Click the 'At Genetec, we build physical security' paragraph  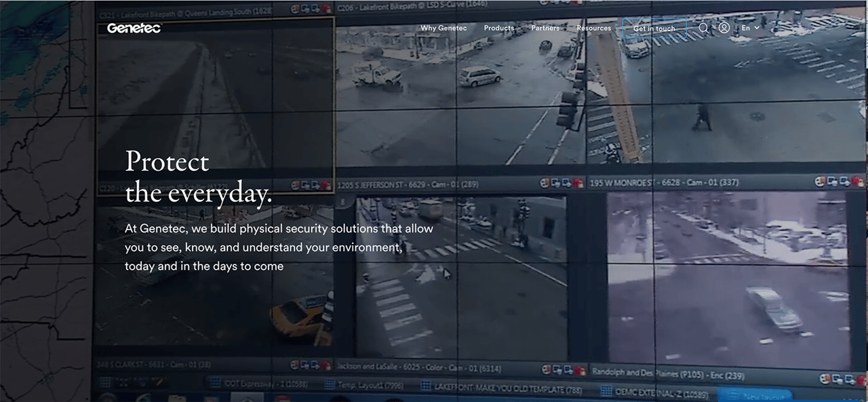279,247
